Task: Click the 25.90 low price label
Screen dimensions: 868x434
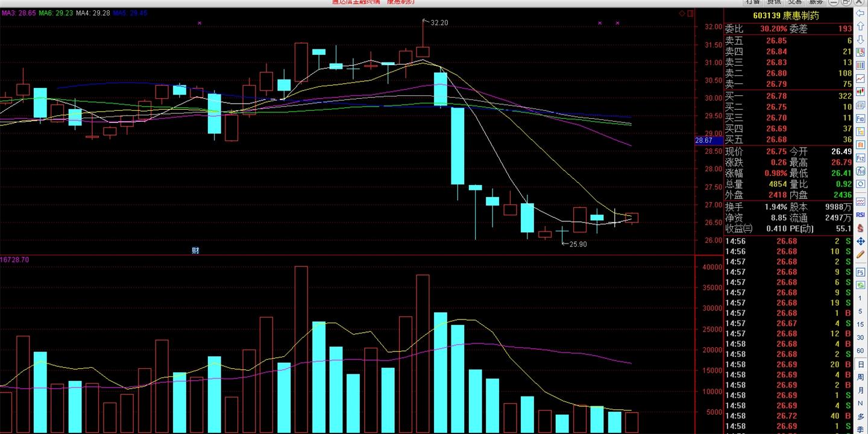Action: 578,244
